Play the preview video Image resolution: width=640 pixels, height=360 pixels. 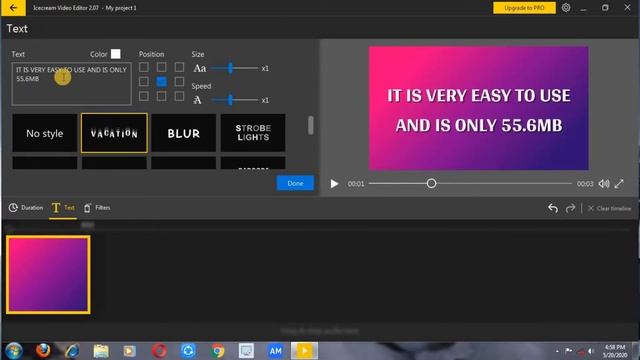pos(334,184)
